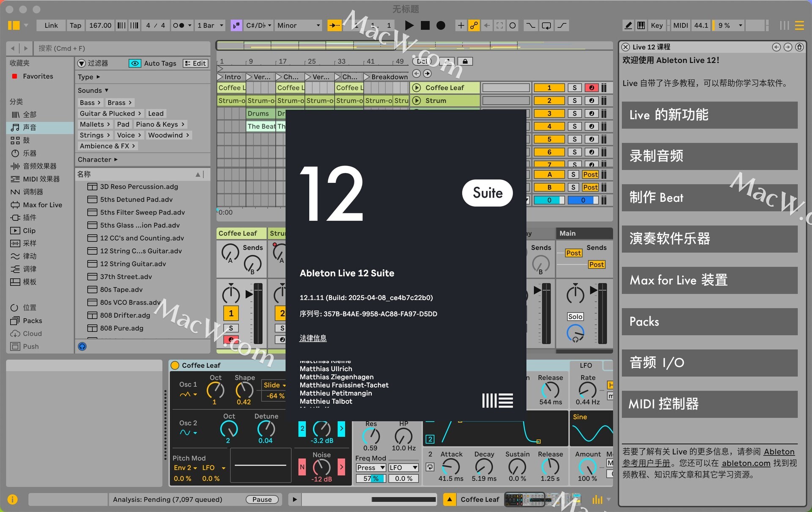This screenshot has height=512, width=812.
Task: Start playback with the Play button
Action: (409, 25)
